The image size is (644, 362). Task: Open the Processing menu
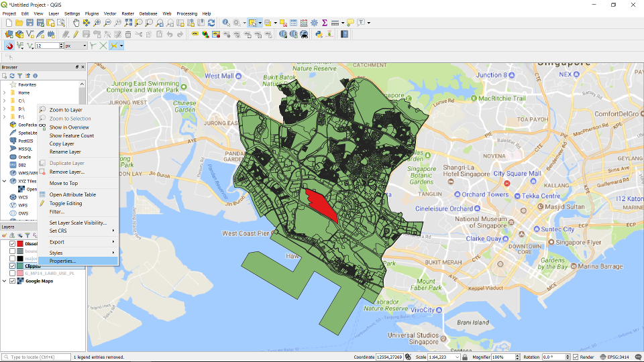(186, 13)
